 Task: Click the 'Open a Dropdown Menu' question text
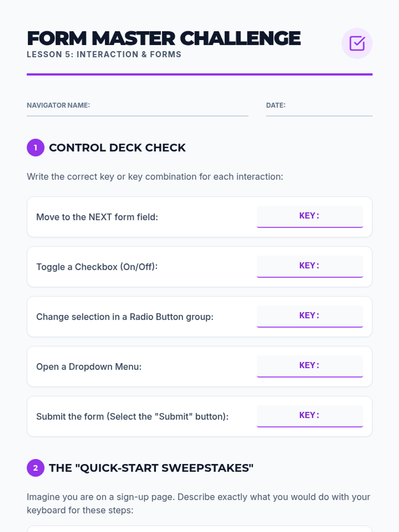89,367
